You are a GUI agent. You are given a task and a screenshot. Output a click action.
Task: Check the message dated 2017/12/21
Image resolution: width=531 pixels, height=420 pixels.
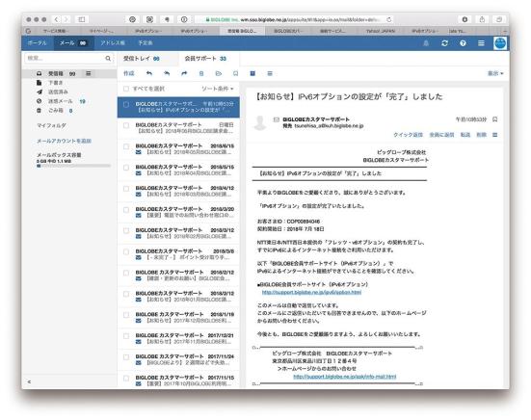coord(126,336)
